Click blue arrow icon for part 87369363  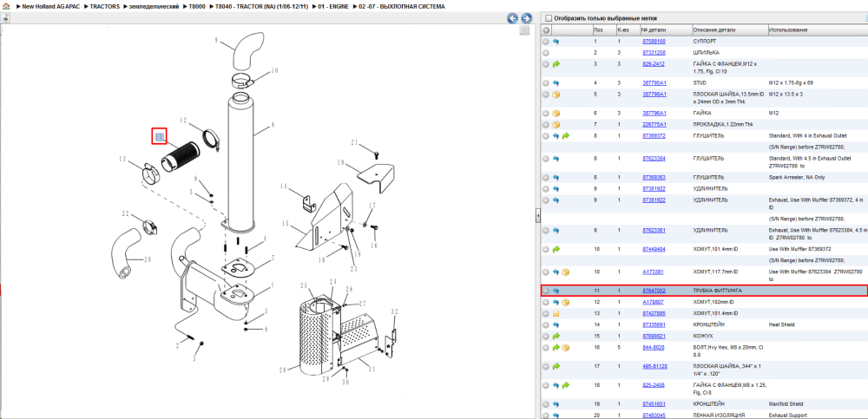(x=556, y=178)
